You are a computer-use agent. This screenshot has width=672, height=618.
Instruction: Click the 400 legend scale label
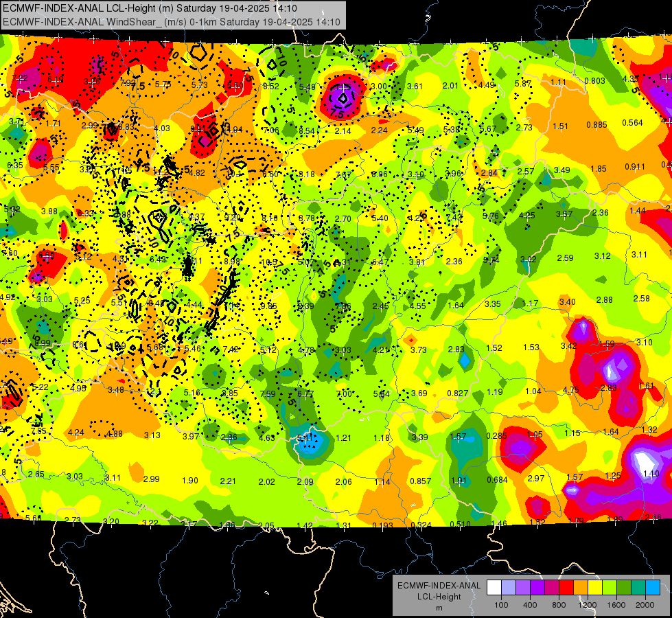pyautogui.click(x=530, y=605)
